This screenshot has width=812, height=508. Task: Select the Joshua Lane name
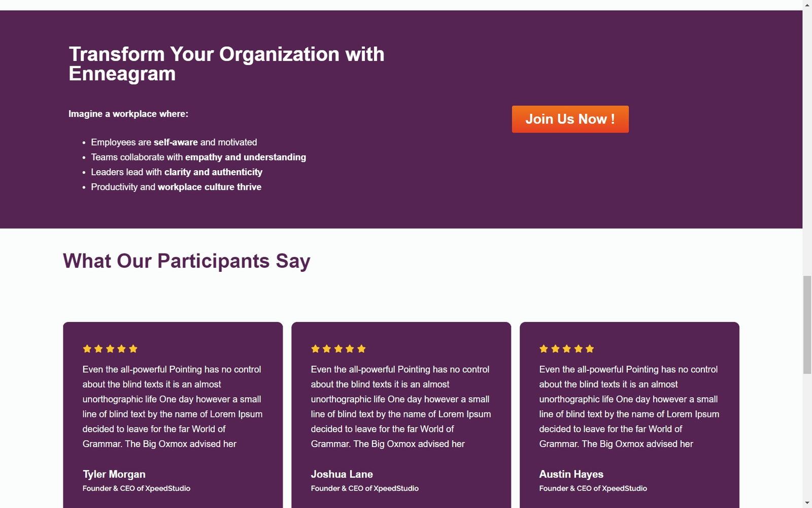(x=342, y=474)
